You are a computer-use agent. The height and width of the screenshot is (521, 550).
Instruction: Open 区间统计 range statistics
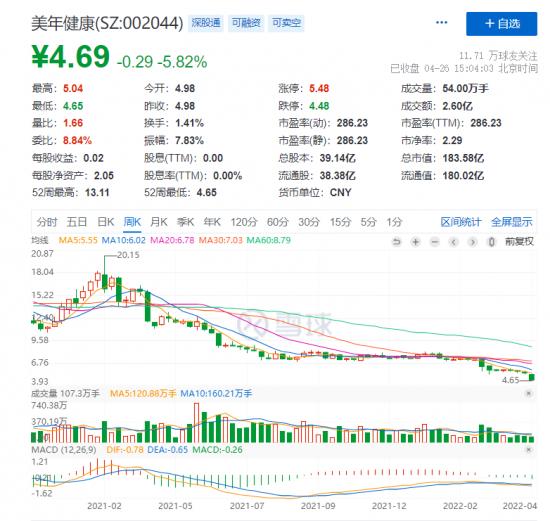coord(461,222)
